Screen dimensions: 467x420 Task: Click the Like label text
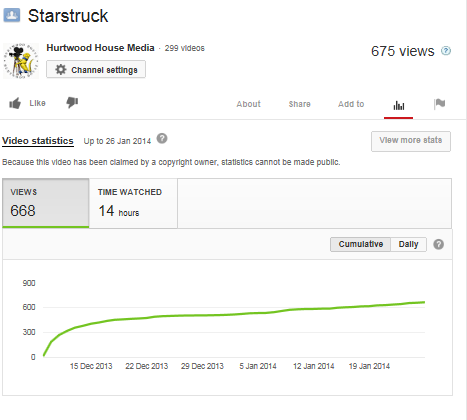click(37, 103)
